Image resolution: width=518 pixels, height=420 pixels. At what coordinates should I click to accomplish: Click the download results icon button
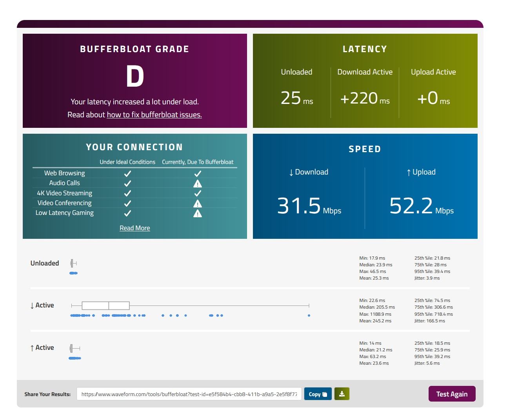342,394
